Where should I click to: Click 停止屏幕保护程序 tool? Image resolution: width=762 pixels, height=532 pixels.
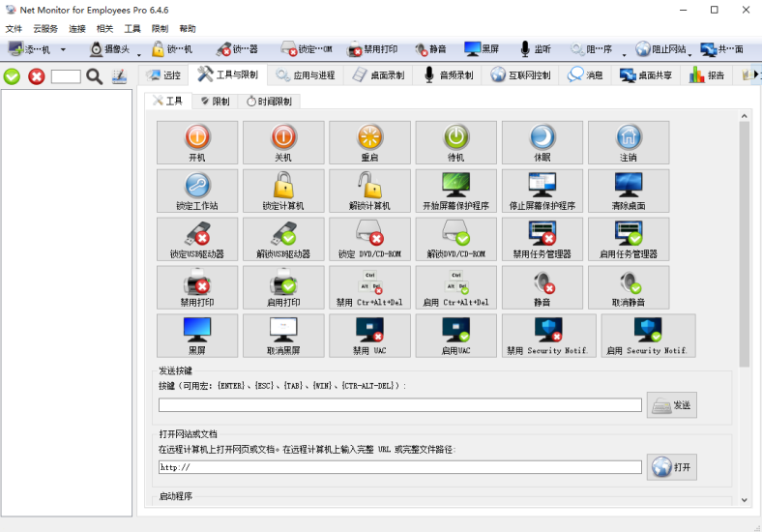pos(542,191)
